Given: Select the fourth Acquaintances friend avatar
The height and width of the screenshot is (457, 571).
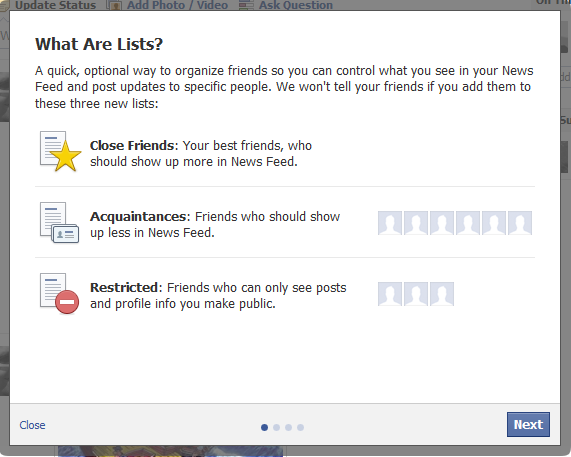Looking at the screenshot, I should pos(468,223).
